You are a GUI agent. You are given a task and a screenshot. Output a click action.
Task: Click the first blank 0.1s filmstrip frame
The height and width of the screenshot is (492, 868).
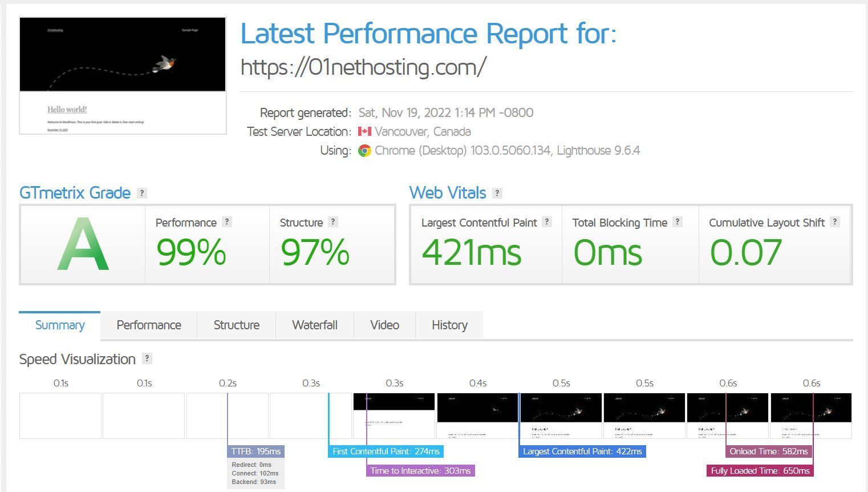click(60, 416)
